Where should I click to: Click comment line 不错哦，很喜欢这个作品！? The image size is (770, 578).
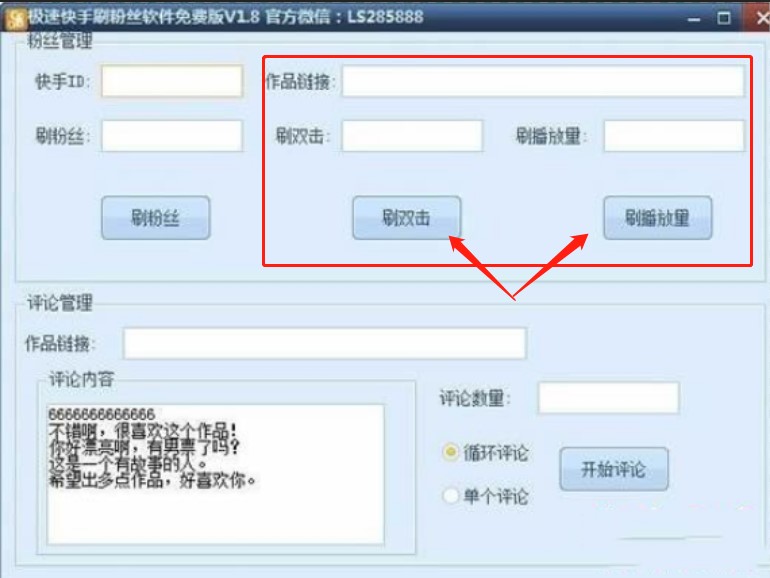pyautogui.click(x=143, y=431)
